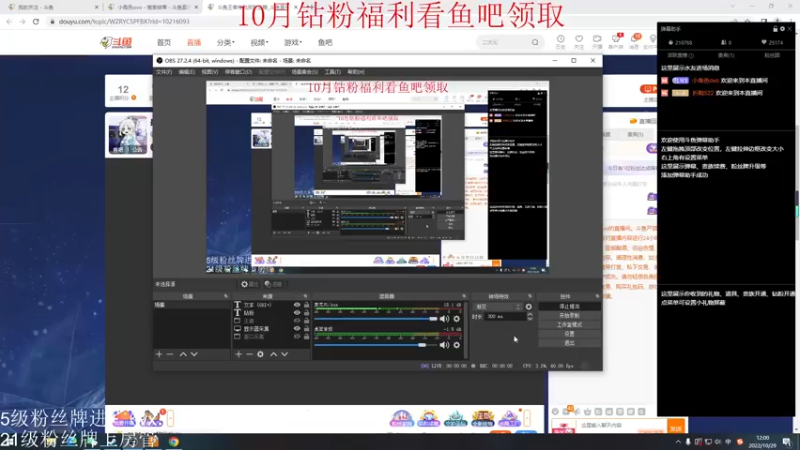800x450 pixels.
Task: Open 文件(F) menu in OBS
Action: 164,72
